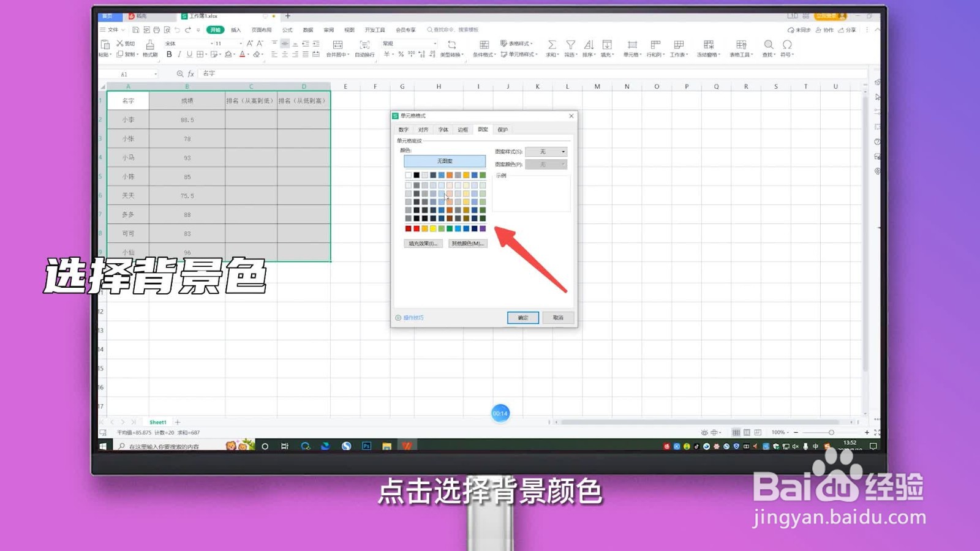This screenshot has width=980, height=551.
Task: Click the Windows Start button on taskbar
Action: point(103,446)
